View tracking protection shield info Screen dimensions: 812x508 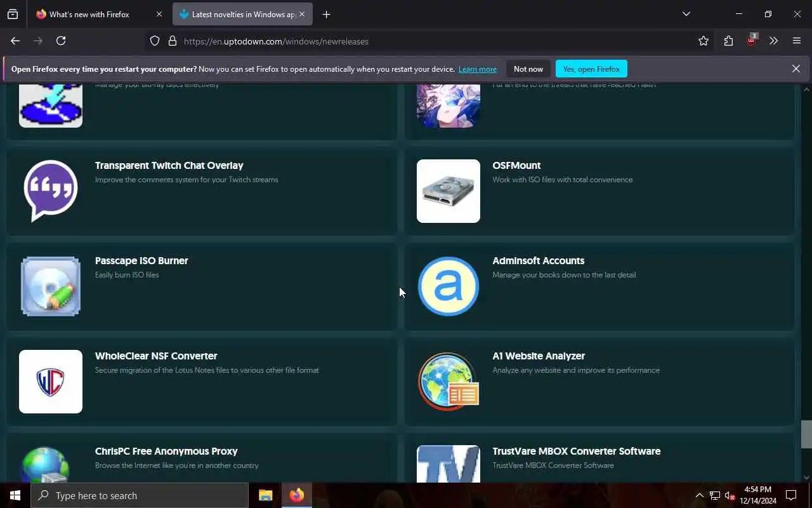coord(155,41)
